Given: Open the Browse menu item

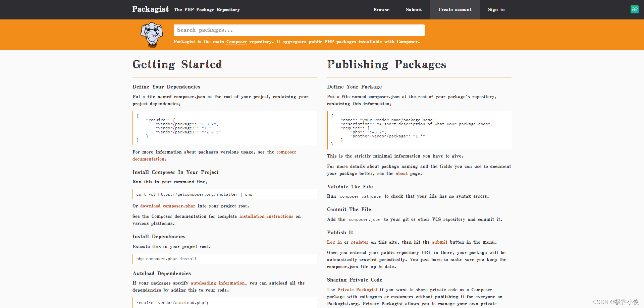Looking at the screenshot, I should click(381, 10).
